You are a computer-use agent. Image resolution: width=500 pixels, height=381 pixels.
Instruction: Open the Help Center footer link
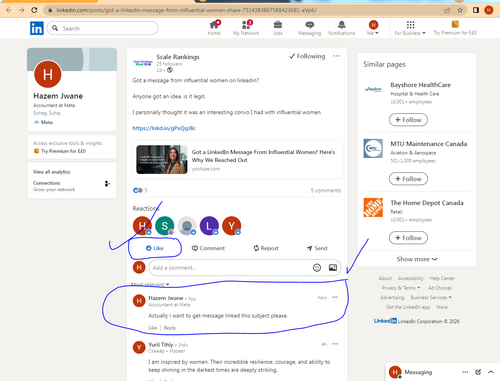(x=442, y=278)
